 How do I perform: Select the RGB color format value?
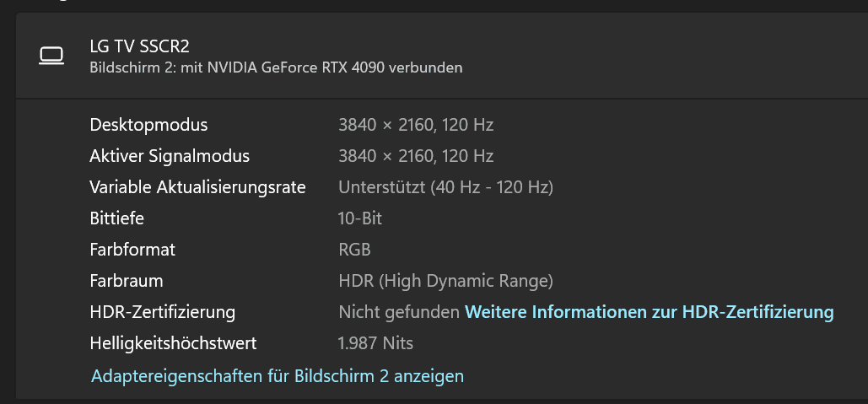tap(354, 250)
